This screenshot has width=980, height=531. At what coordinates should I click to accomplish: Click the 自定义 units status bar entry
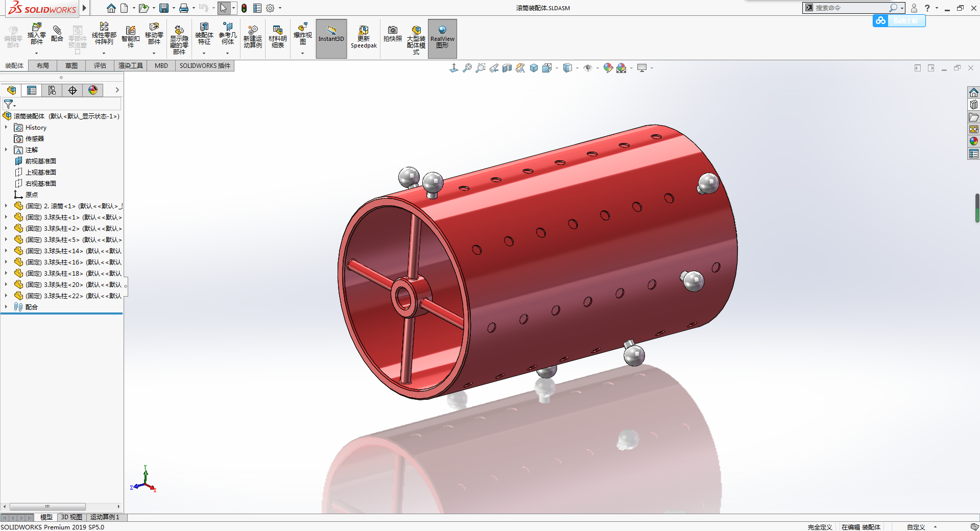916,527
